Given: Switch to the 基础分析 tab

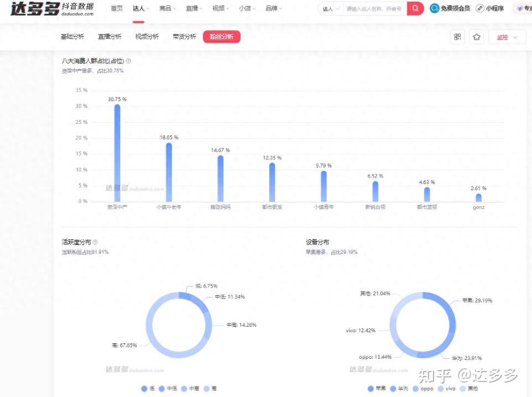Looking at the screenshot, I should (72, 36).
